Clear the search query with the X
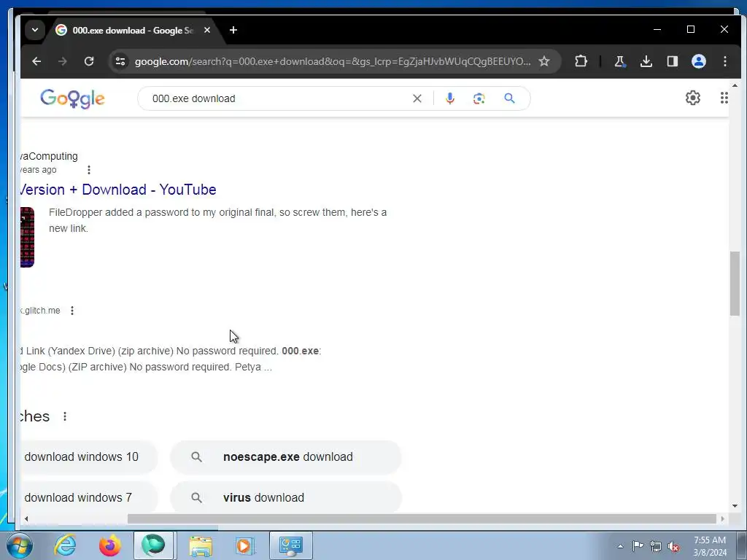This screenshot has width=747, height=560. (417, 98)
